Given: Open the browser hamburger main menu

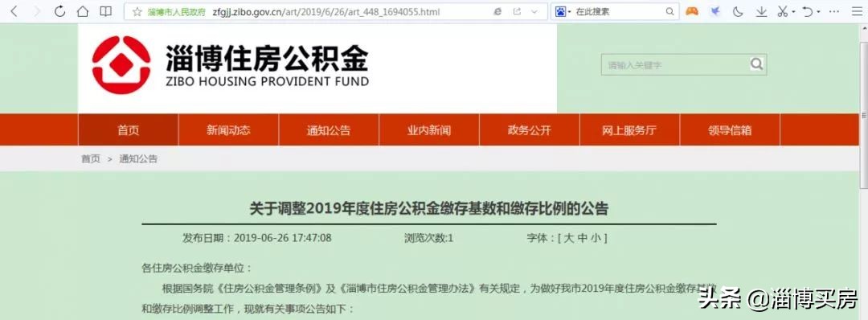Looking at the screenshot, I should tap(857, 11).
